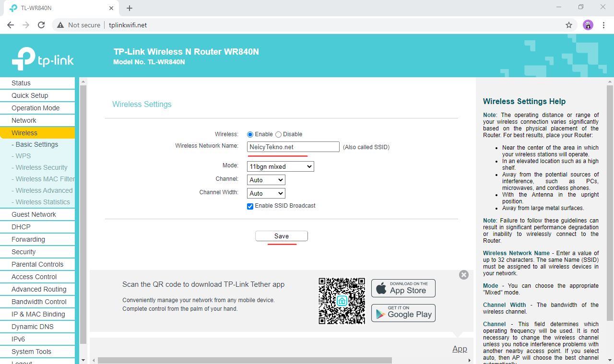Open the Security menu item

tap(37, 252)
